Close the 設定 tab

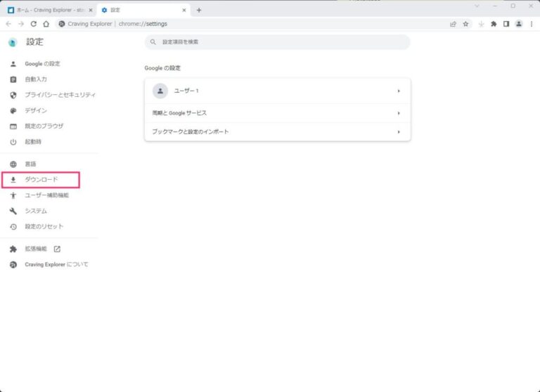point(185,10)
